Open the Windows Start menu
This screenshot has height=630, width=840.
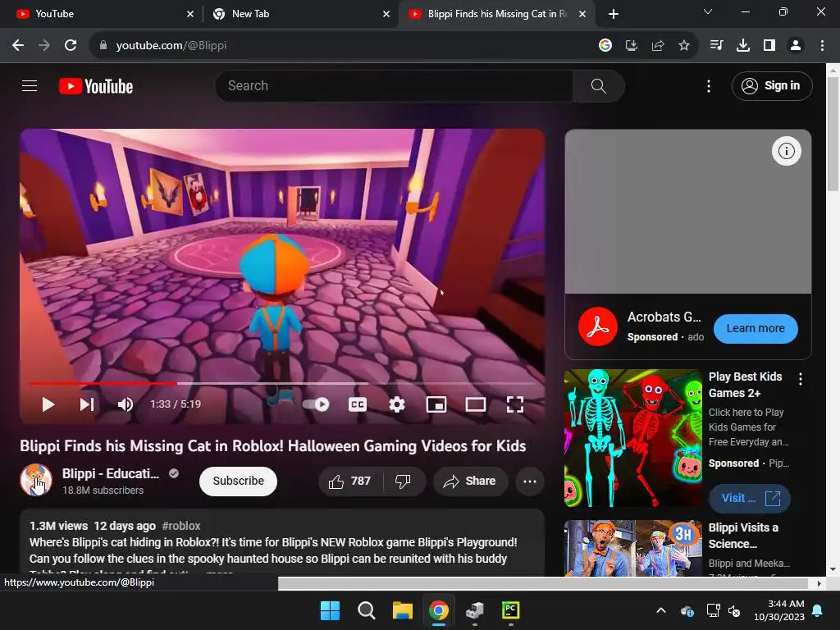click(330, 610)
